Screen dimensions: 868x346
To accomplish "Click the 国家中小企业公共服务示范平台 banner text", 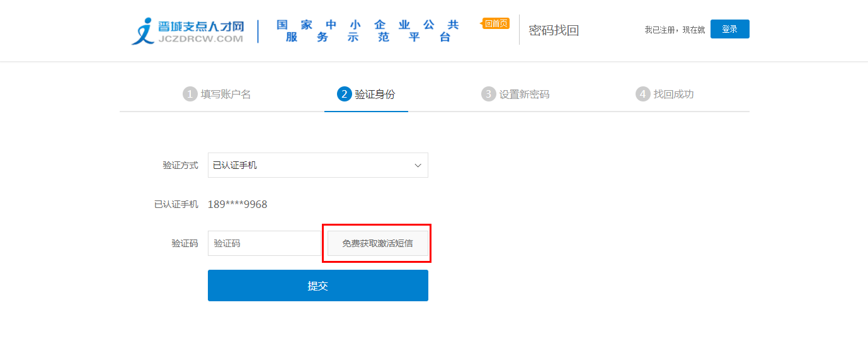I will [x=368, y=31].
